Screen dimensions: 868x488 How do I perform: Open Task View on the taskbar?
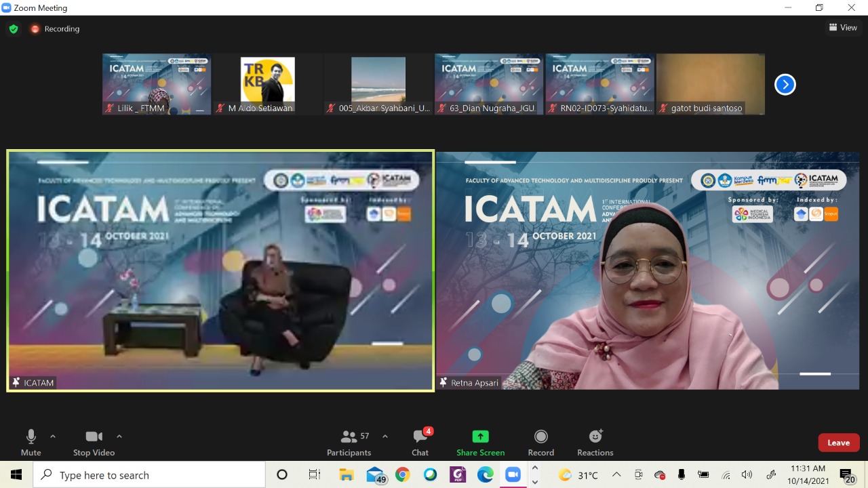point(314,475)
